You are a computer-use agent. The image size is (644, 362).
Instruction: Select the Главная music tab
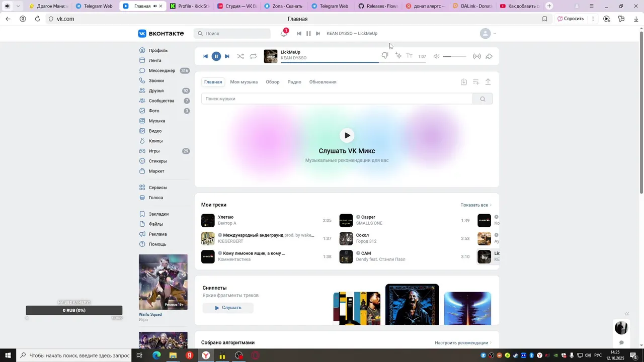[x=213, y=82]
